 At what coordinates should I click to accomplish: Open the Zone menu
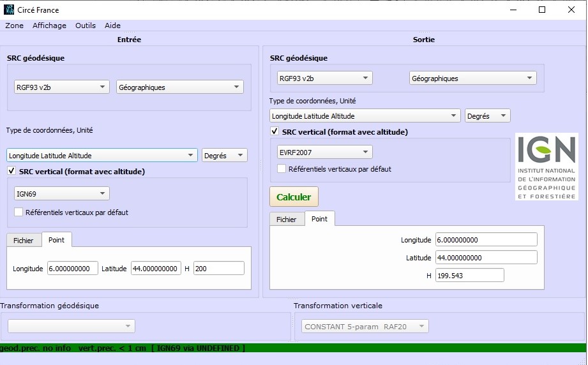coord(14,26)
